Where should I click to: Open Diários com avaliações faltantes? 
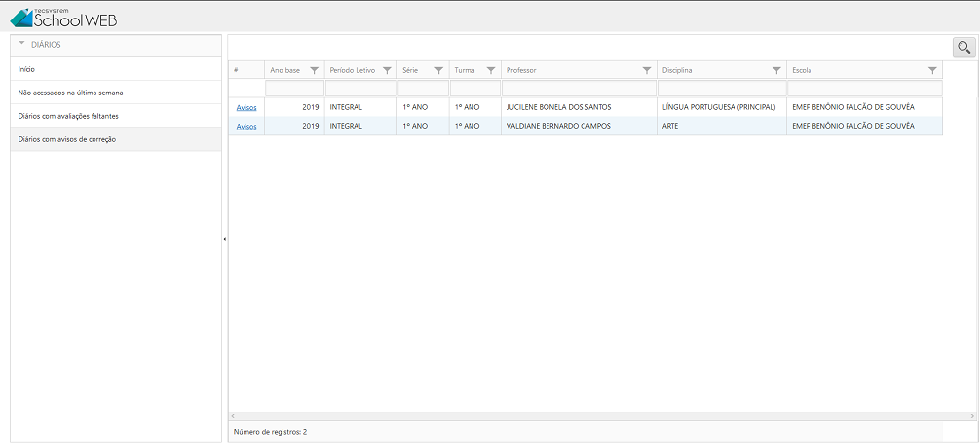coord(68,116)
